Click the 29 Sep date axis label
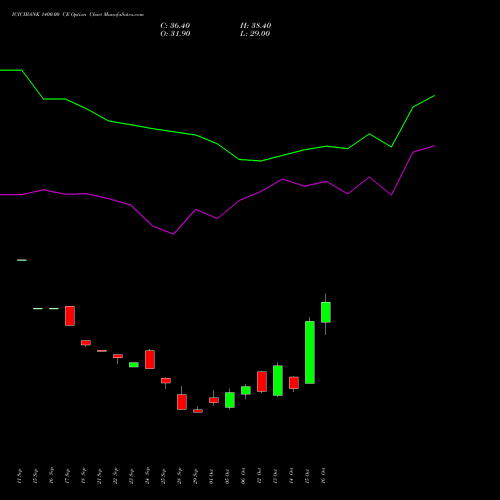500x500 pixels. pyautogui.click(x=196, y=476)
